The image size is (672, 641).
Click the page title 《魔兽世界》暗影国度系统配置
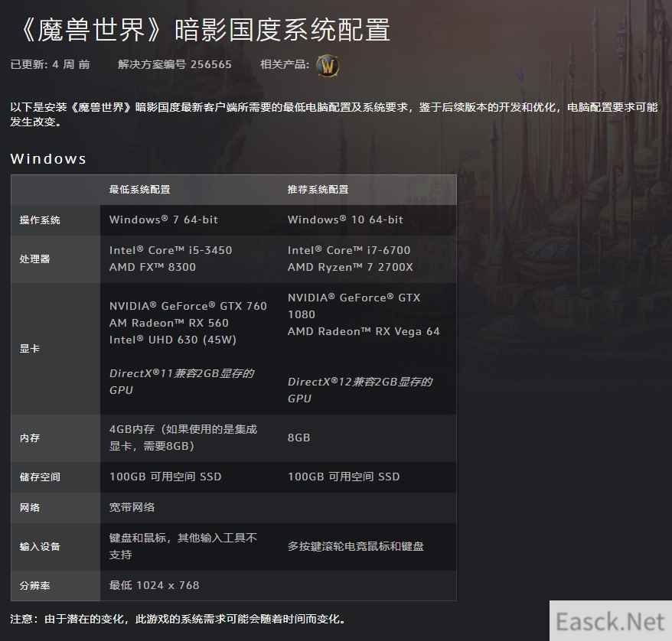204,30
